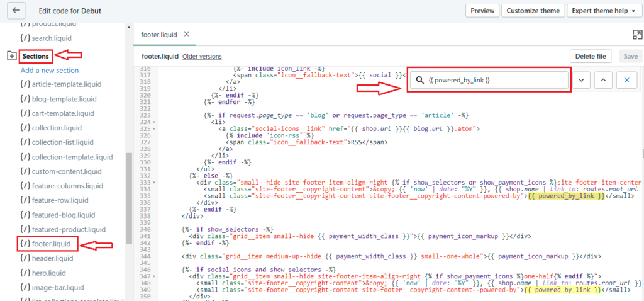Open collection-list.liquid file

click(x=63, y=142)
